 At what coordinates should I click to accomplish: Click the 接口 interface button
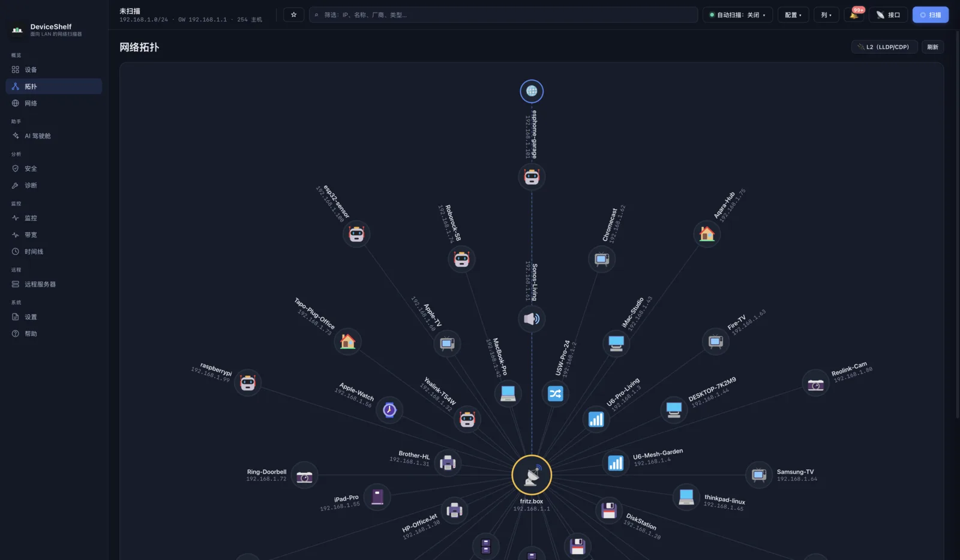coord(888,14)
